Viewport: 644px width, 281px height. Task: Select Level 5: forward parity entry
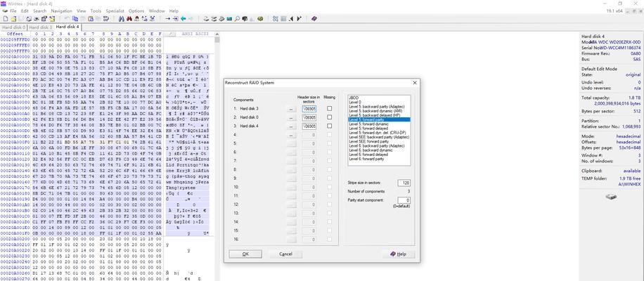379,119
